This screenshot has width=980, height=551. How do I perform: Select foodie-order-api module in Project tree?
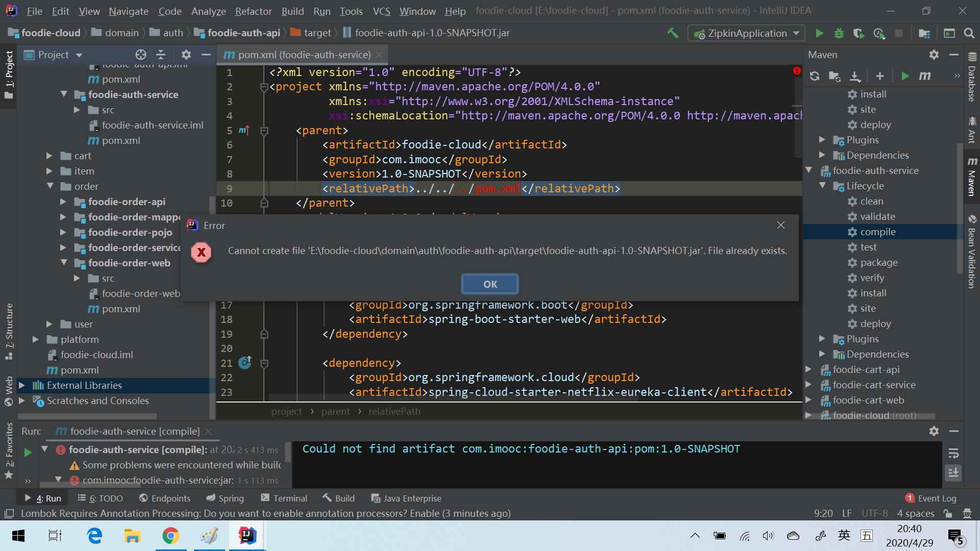127,202
